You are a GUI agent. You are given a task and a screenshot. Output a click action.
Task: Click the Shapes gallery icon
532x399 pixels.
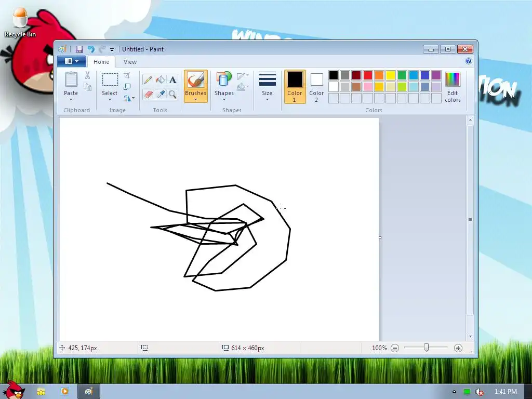point(224,79)
